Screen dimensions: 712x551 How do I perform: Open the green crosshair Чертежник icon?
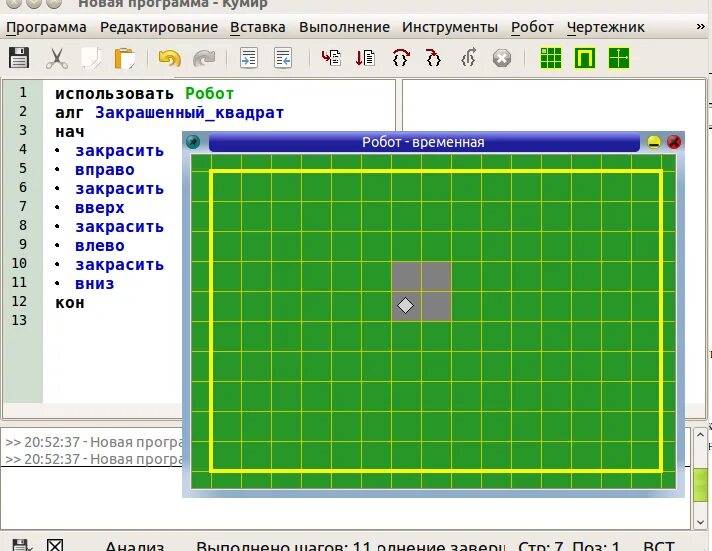pyautogui.click(x=619, y=59)
